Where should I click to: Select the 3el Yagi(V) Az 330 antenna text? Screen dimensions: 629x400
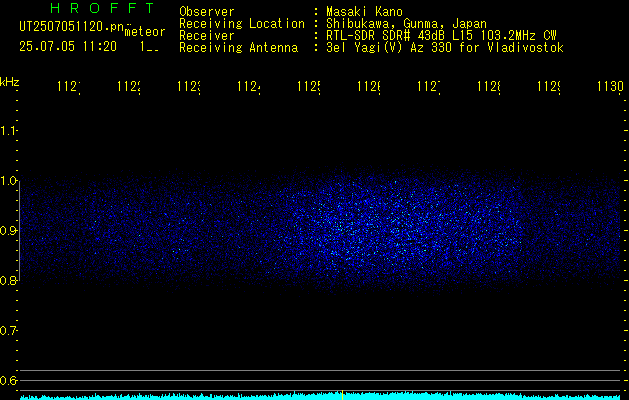click(x=445, y=48)
